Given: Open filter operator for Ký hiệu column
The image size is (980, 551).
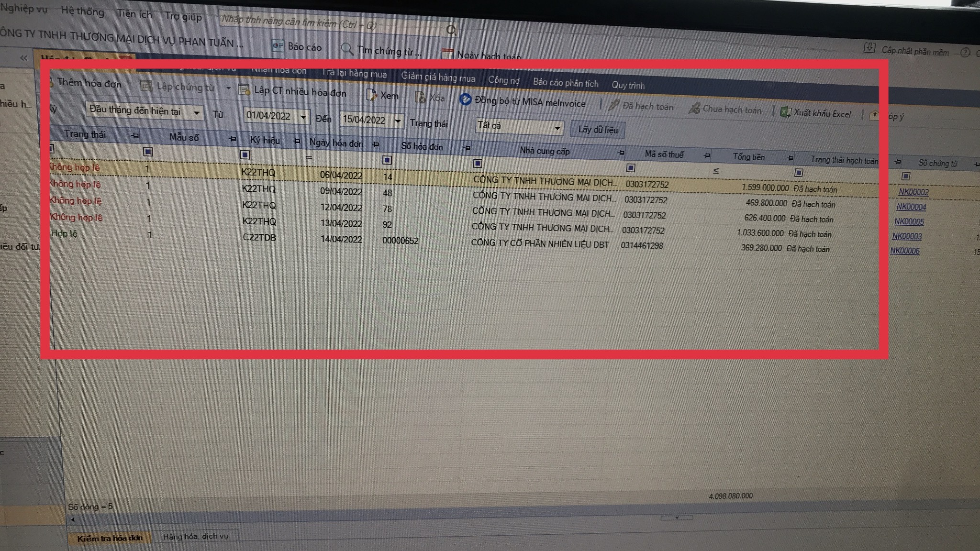Looking at the screenshot, I should 245,154.
